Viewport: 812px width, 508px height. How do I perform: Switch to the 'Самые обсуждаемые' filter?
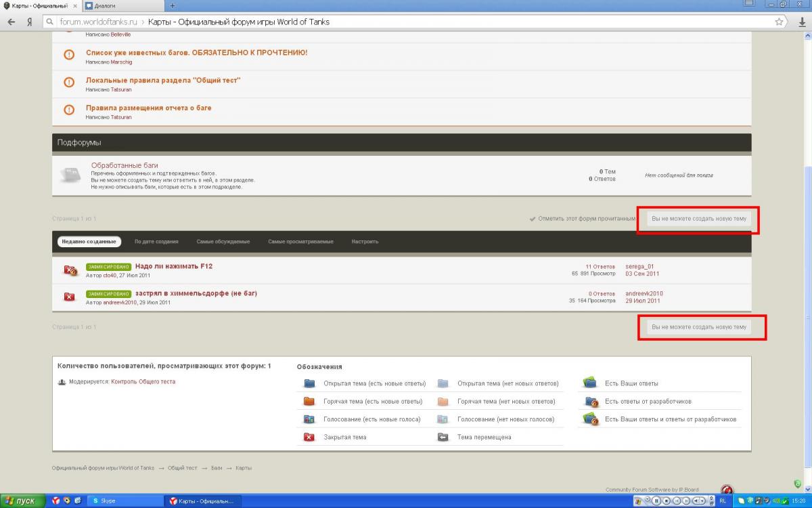223,242
